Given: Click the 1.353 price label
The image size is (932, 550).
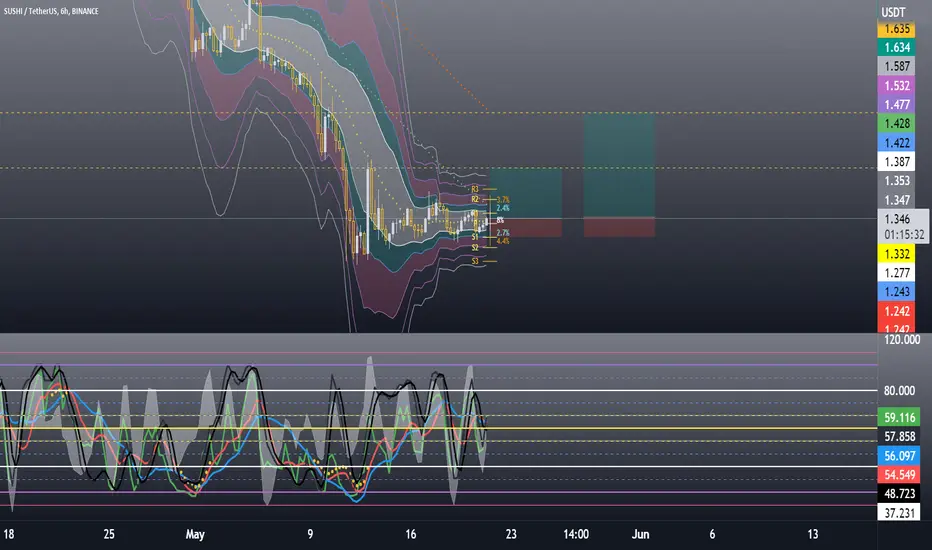Looking at the screenshot, I should 896,181.
